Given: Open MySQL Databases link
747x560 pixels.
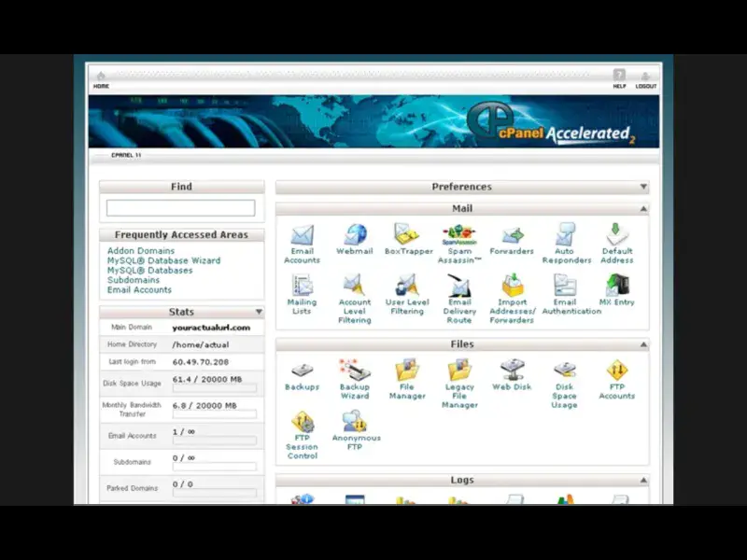Looking at the screenshot, I should point(150,270).
